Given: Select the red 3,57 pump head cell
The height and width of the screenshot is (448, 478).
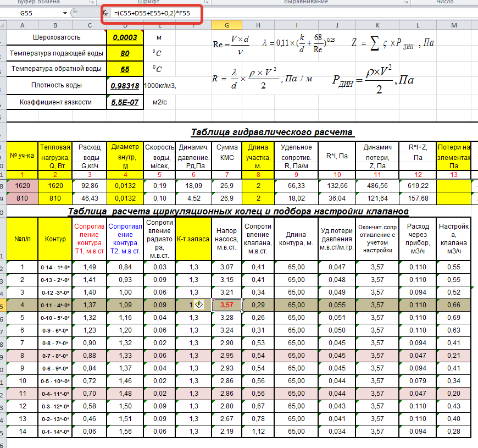Looking at the screenshot, I should (227, 305).
